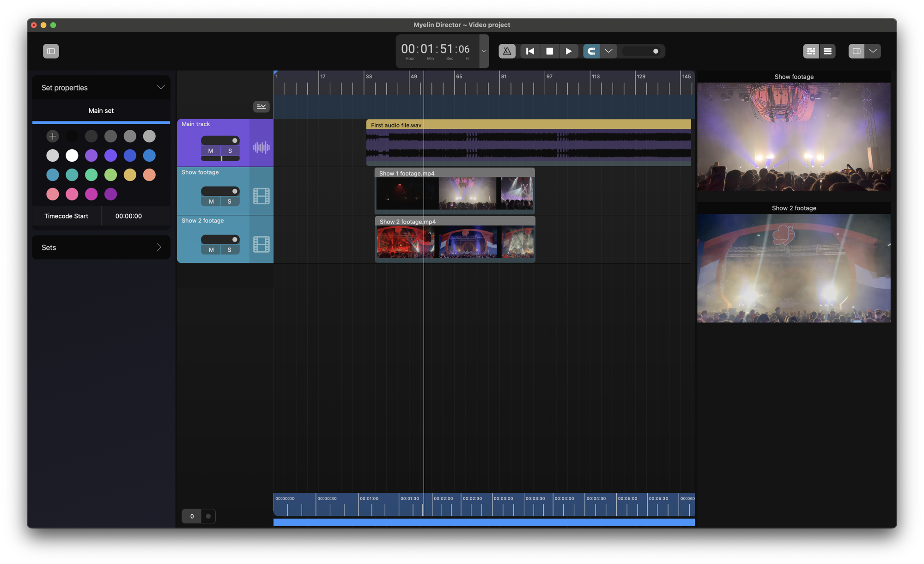The image size is (924, 564).
Task: Switch to the list rows view icon
Action: pos(827,51)
